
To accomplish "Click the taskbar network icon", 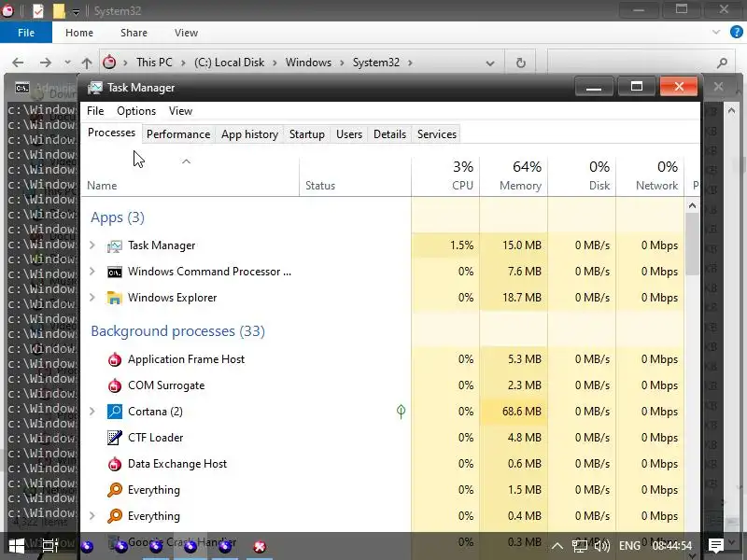I will pos(580,546).
